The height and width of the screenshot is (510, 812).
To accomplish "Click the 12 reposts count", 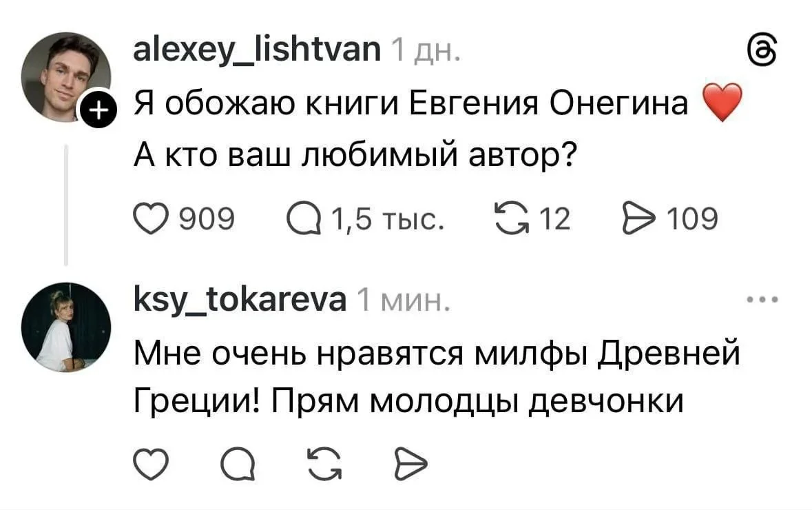I will pyautogui.click(x=554, y=220).
